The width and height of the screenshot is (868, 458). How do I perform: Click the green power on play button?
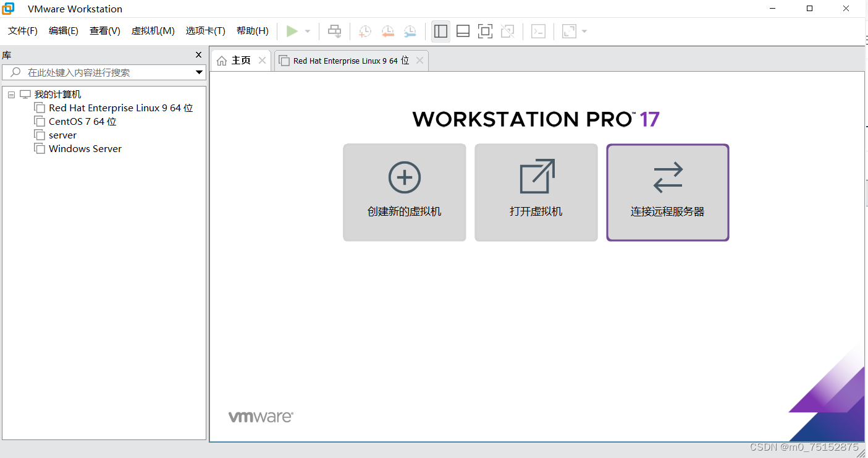(292, 31)
